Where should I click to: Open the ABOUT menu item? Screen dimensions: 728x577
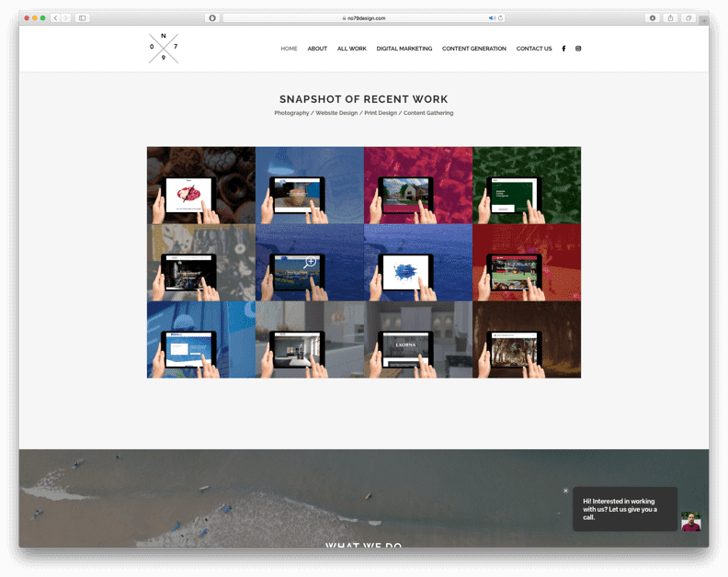point(317,49)
